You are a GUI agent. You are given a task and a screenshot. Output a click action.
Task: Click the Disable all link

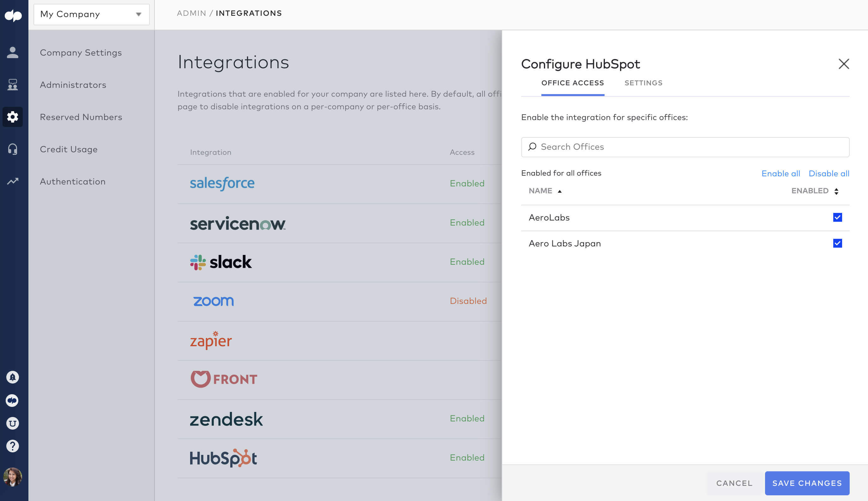829,173
